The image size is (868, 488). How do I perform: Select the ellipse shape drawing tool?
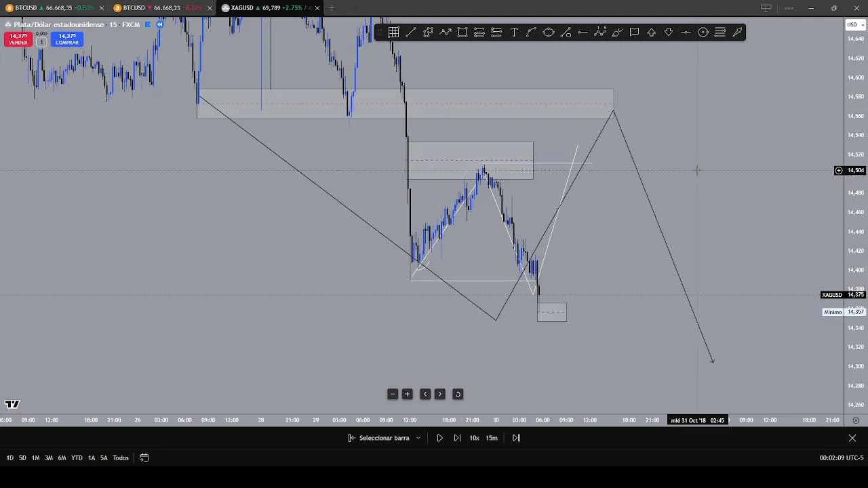tap(549, 32)
